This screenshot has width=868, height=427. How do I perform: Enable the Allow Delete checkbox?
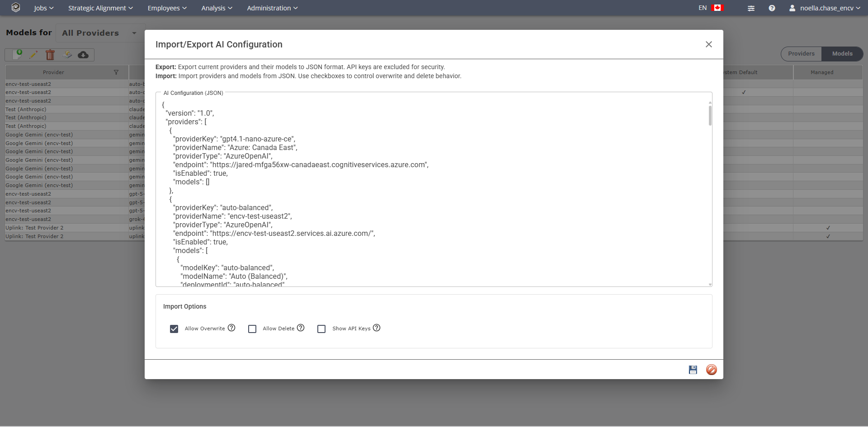tap(252, 328)
